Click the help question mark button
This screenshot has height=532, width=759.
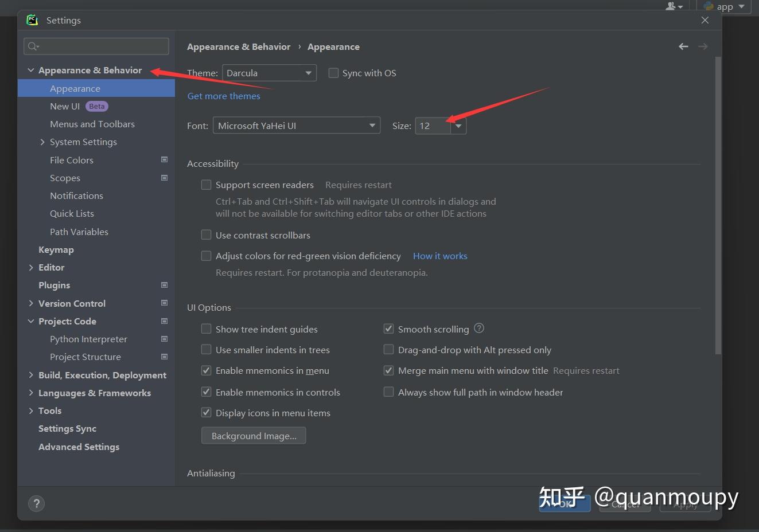tap(36, 503)
